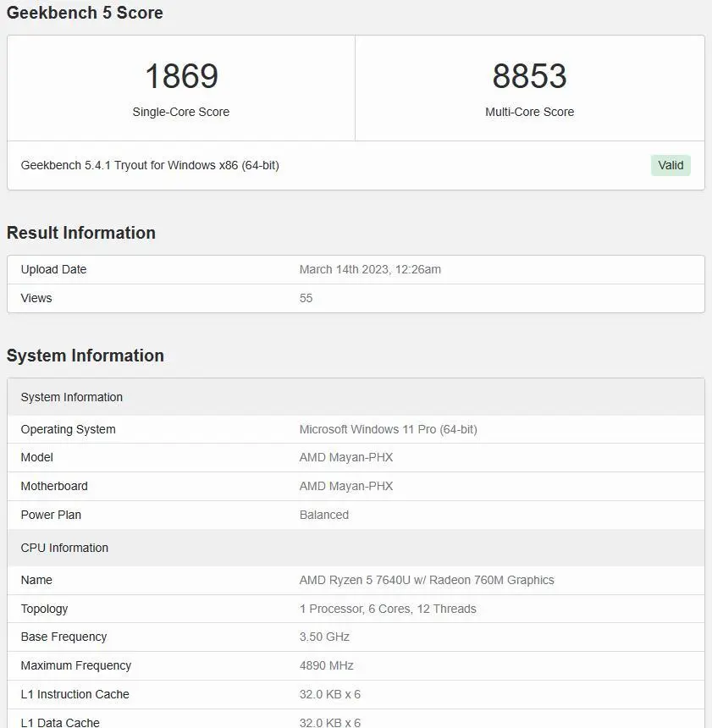Click the Balanced power plan value

pos(324,515)
